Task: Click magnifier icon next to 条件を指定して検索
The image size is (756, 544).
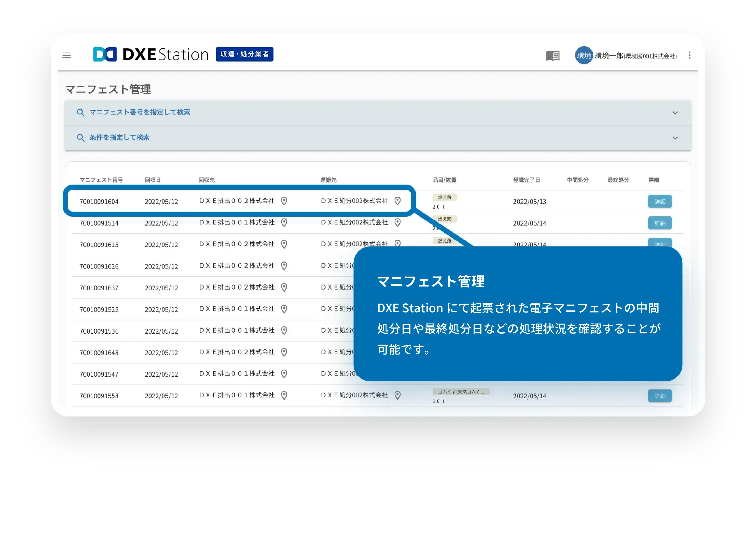Action: [80, 137]
